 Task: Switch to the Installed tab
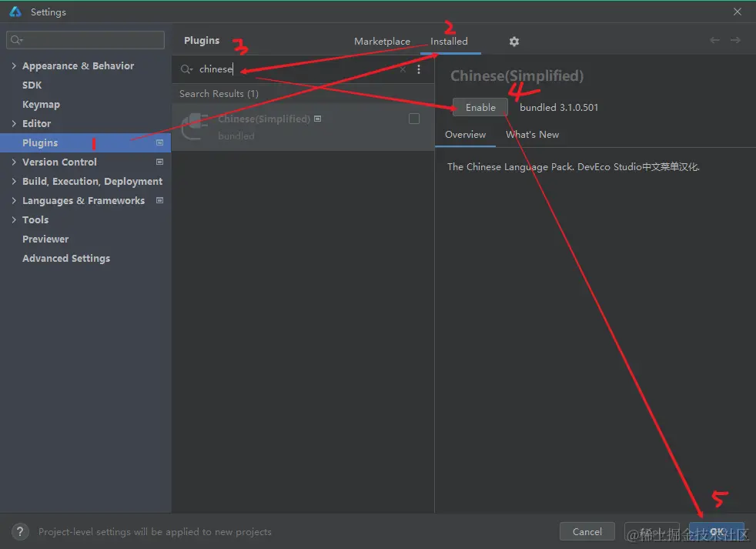(x=449, y=42)
